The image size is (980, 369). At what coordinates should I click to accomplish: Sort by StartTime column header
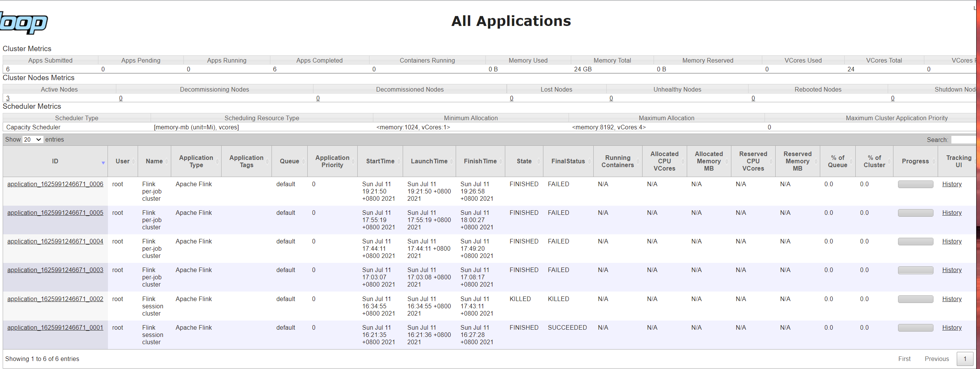pyautogui.click(x=380, y=161)
